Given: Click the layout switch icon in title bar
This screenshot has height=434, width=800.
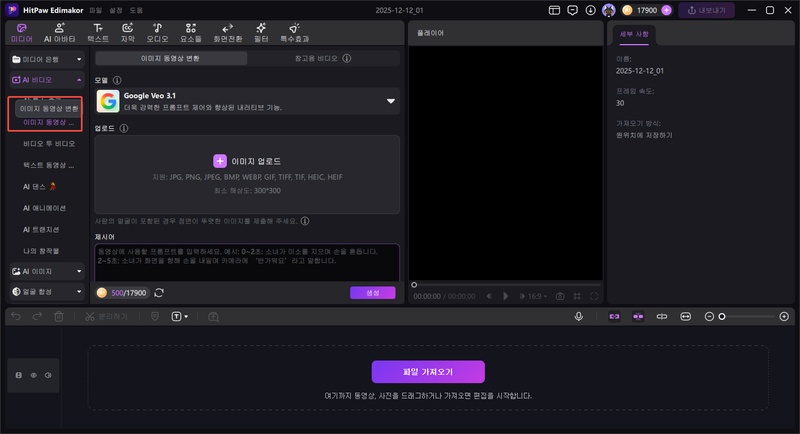Looking at the screenshot, I should (x=554, y=10).
